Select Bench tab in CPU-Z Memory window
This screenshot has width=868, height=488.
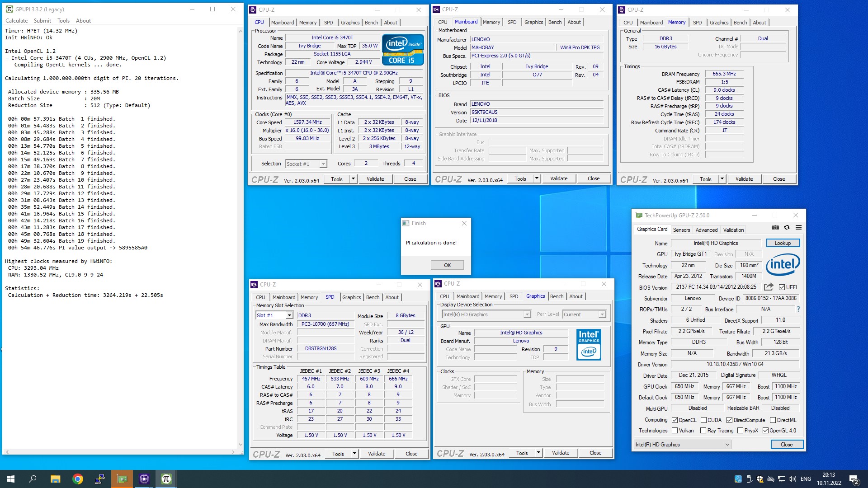coord(740,23)
